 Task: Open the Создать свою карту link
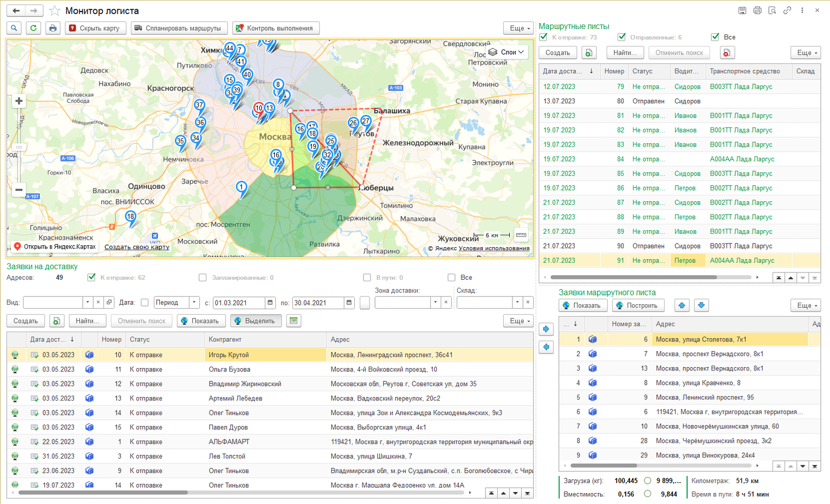pos(136,247)
